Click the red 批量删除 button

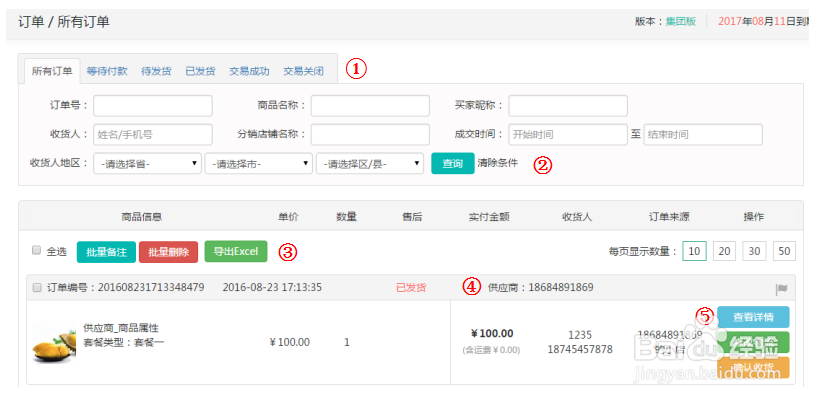(x=168, y=252)
